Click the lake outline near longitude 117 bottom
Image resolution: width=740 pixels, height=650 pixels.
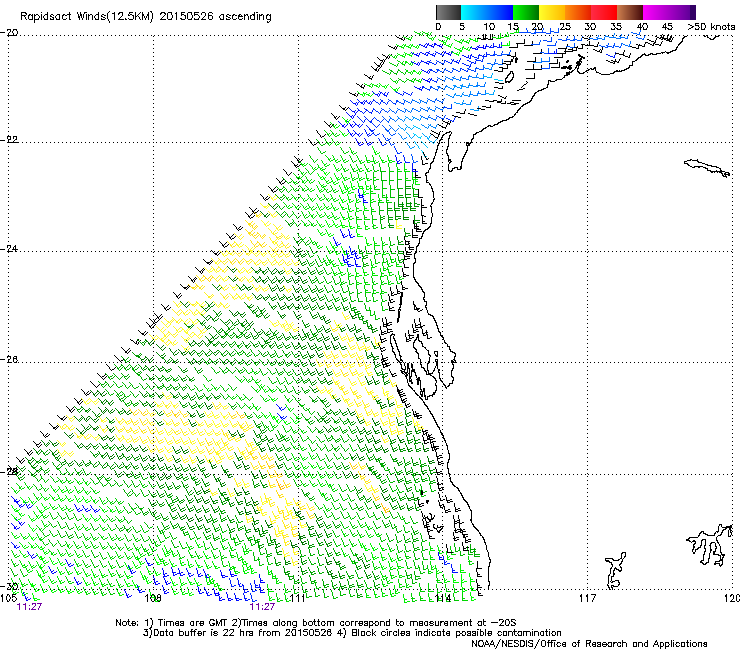616,570
